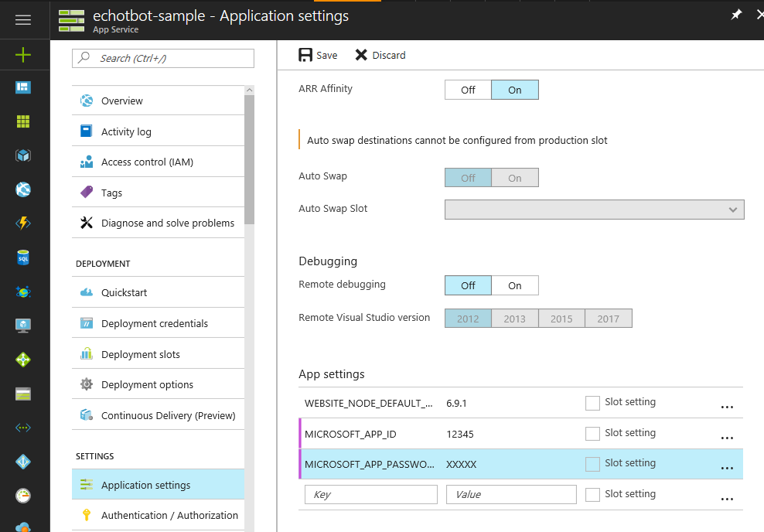Open Activity log menu item
The image size is (764, 532).
tap(158, 131)
